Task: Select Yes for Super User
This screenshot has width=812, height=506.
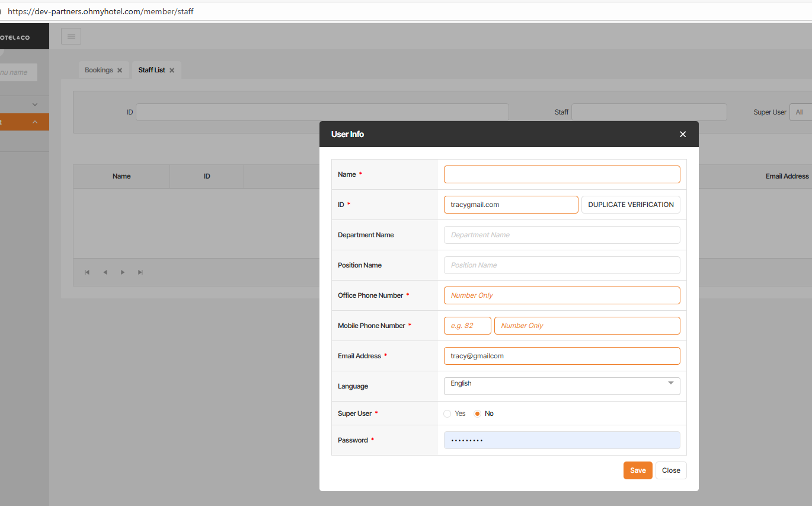Action: (447, 413)
